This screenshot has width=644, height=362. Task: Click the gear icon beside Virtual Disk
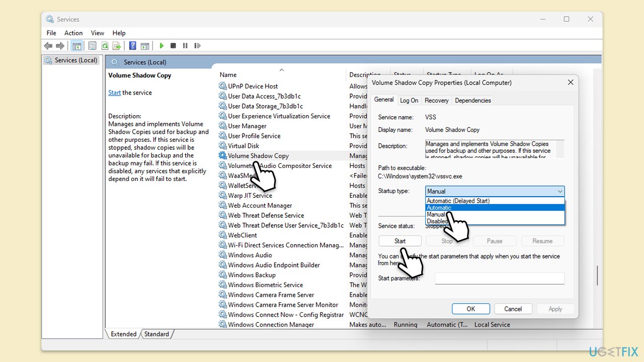pyautogui.click(x=223, y=146)
